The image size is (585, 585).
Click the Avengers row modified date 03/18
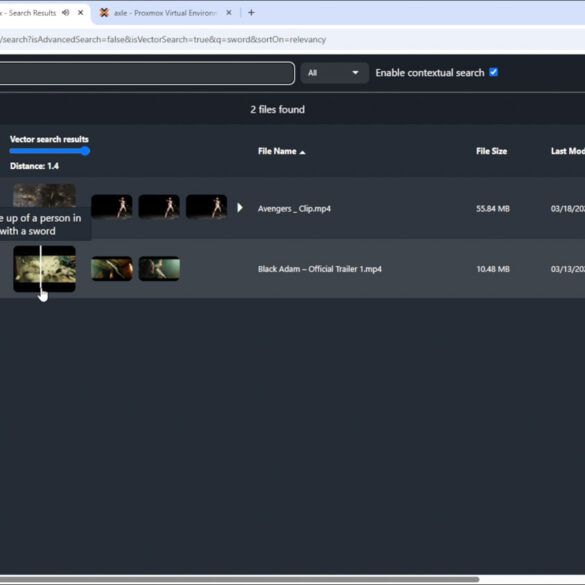(x=568, y=209)
